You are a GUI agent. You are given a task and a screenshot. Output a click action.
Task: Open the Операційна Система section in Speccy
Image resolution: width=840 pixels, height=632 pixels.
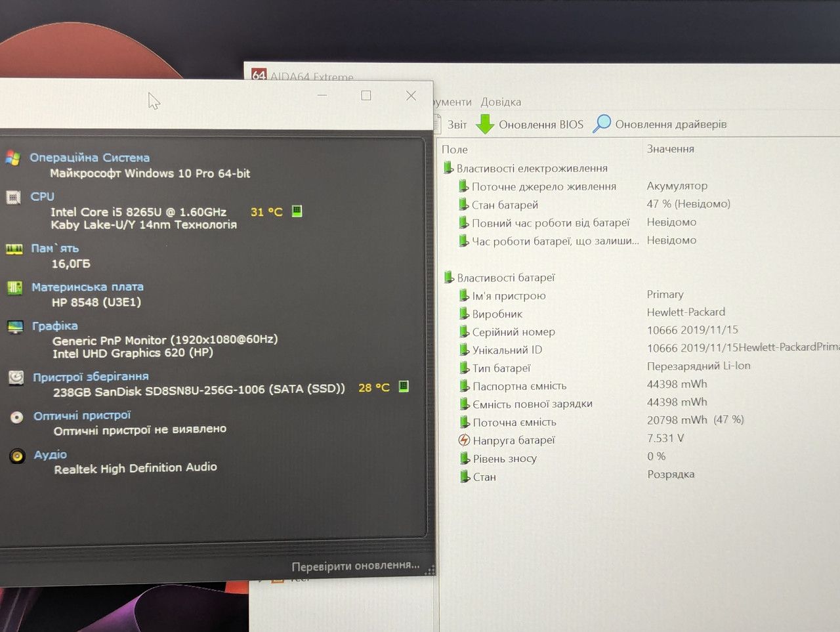[x=90, y=158]
